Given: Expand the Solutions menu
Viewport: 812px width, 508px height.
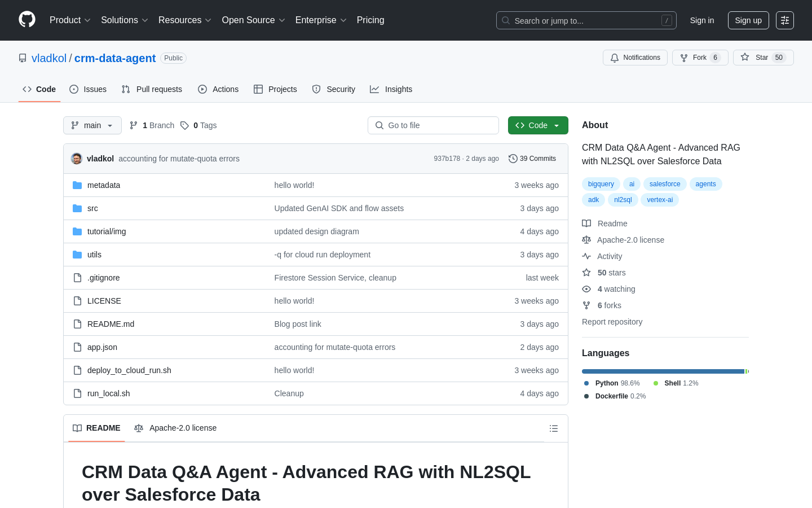Looking at the screenshot, I should pos(125,20).
